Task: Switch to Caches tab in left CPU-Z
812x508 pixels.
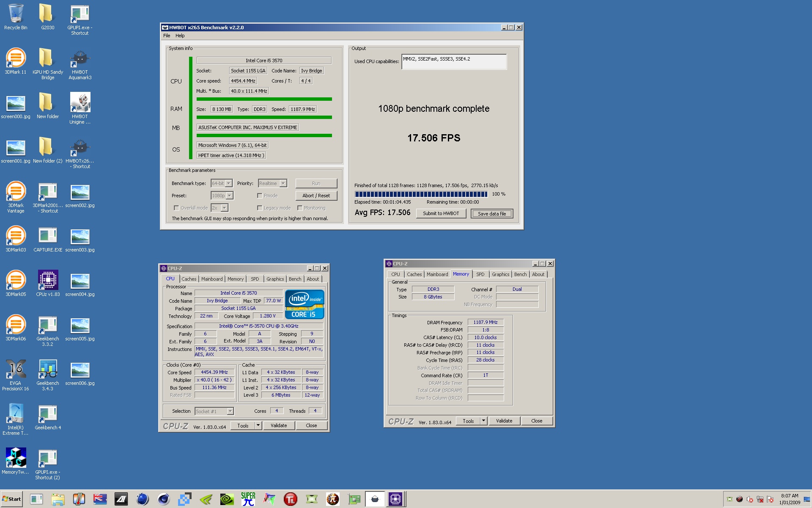Action: pos(189,279)
